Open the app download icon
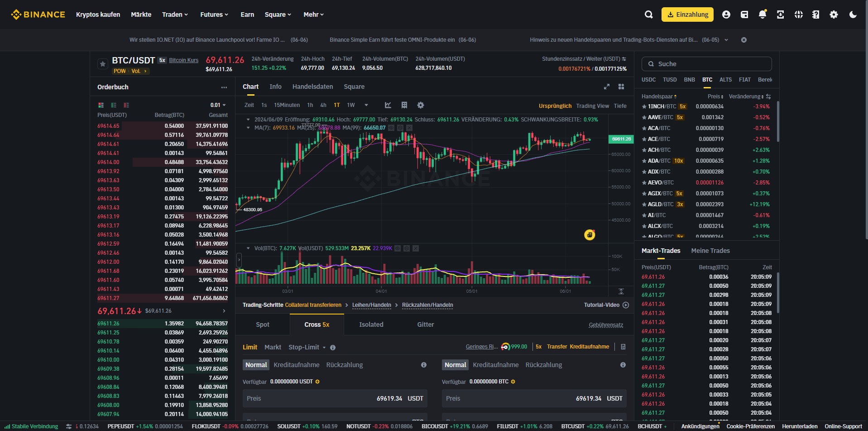Screen dimensions: 868x431 pos(781,15)
